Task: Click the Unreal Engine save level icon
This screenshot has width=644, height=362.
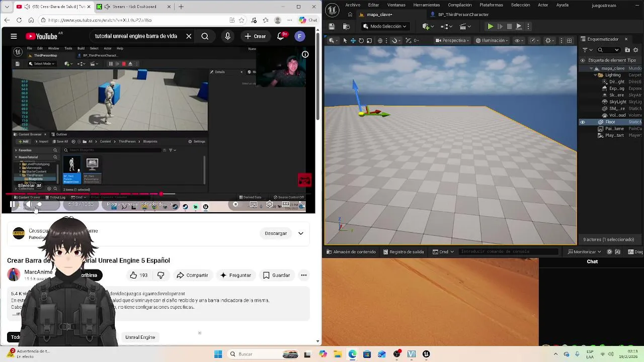Action: [x=332, y=26]
